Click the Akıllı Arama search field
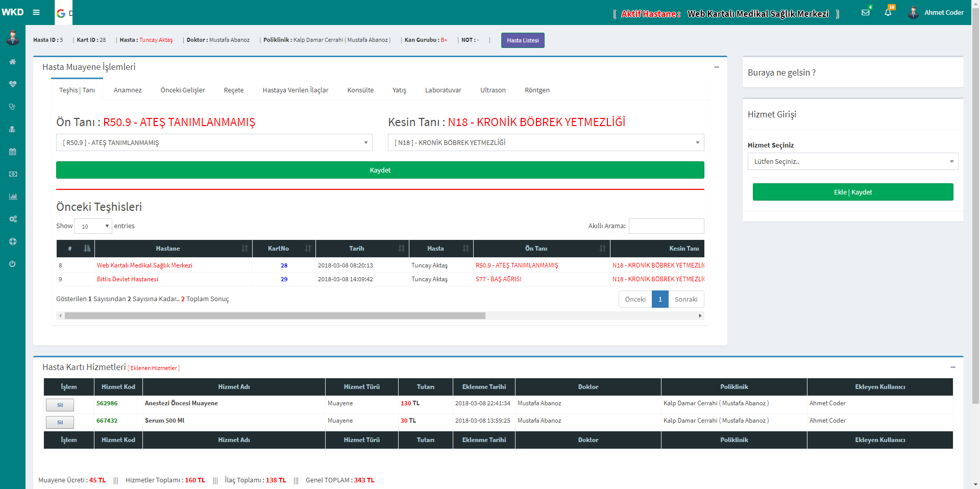Image resolution: width=980 pixels, height=489 pixels. click(x=666, y=226)
